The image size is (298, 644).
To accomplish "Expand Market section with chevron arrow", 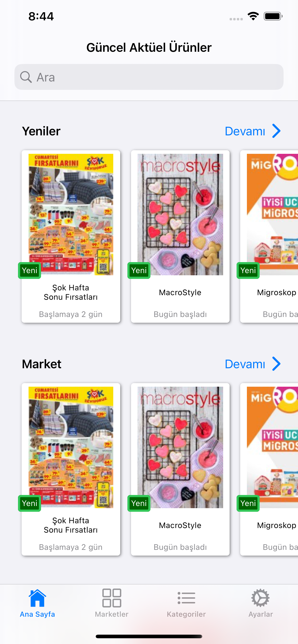I will (276, 364).
